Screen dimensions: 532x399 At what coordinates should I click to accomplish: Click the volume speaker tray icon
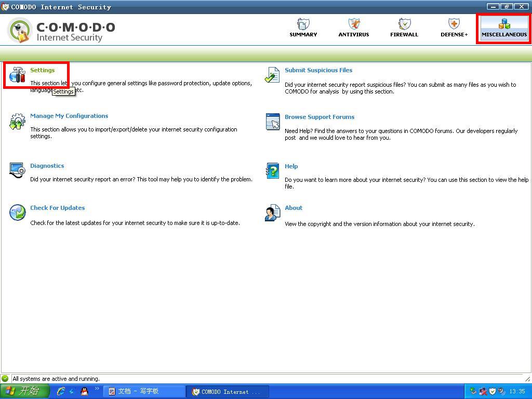click(502, 391)
